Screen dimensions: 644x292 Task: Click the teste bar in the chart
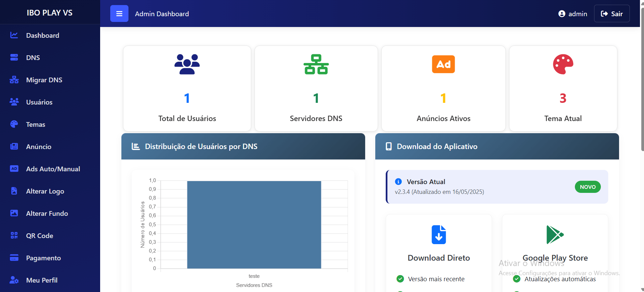coord(254,225)
